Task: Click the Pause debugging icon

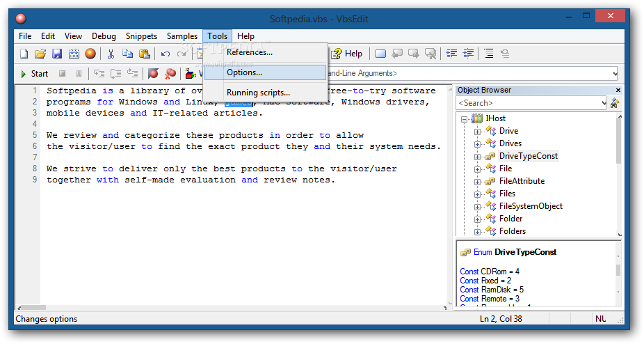Action: pyautogui.click(x=79, y=74)
